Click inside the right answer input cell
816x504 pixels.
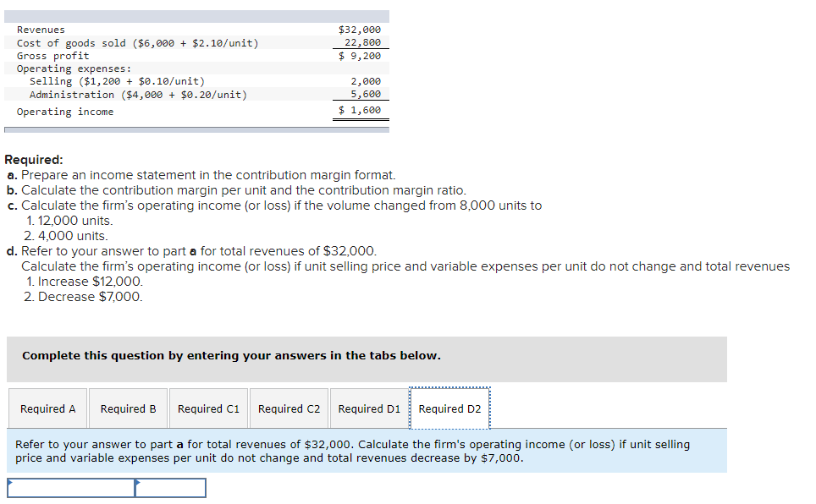(x=171, y=488)
